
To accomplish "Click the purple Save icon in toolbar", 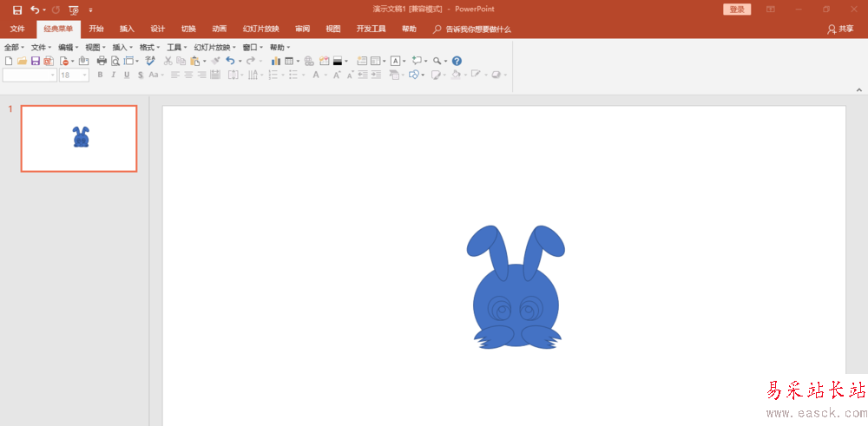I will (36, 61).
